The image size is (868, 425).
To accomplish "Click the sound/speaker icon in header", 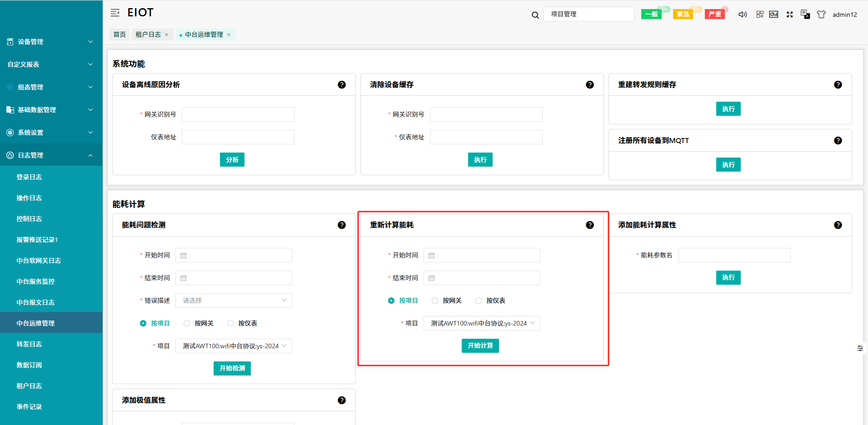I will (743, 15).
